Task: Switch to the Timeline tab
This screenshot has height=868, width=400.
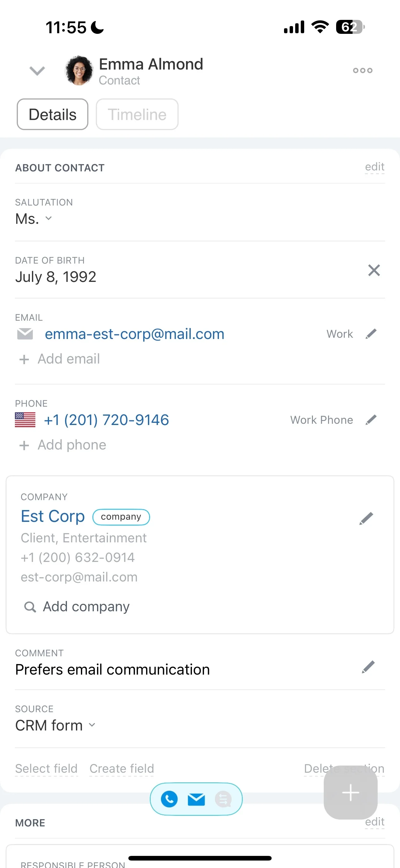Action: point(137,114)
